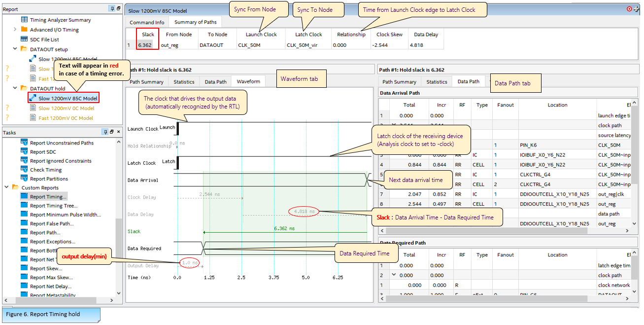
Task: Open the Statistics tab beside Waveform
Action: (184, 82)
